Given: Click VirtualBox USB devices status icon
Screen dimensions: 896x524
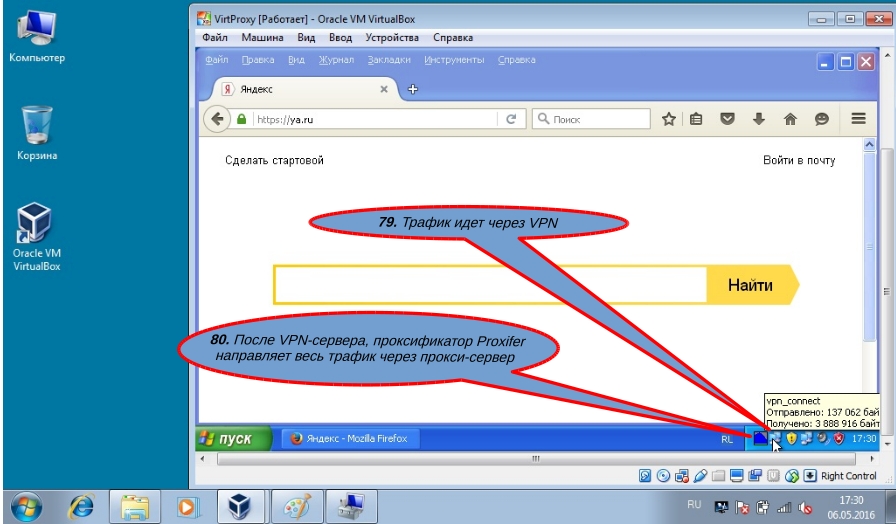Looking at the screenshot, I should (700, 475).
